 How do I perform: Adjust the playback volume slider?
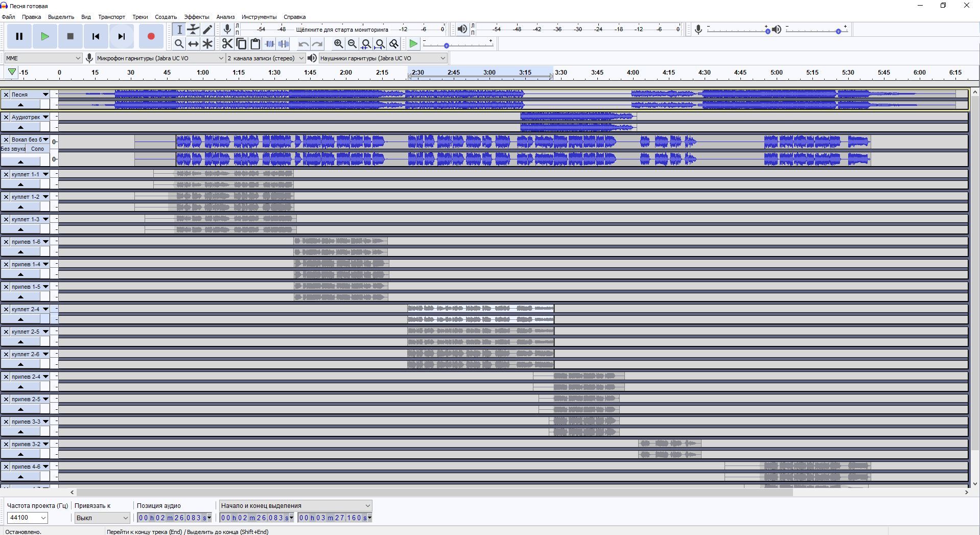pyautogui.click(x=816, y=31)
